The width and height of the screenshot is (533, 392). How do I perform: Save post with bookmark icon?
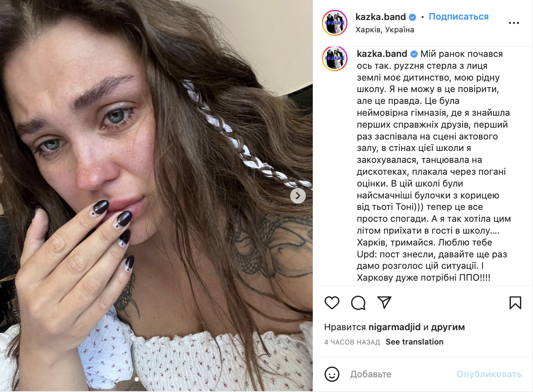tap(515, 303)
